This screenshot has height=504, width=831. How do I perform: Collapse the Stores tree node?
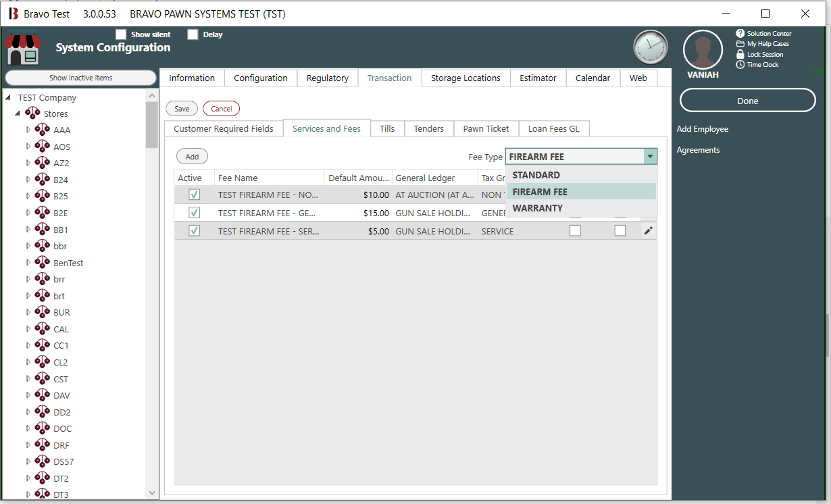(x=18, y=114)
